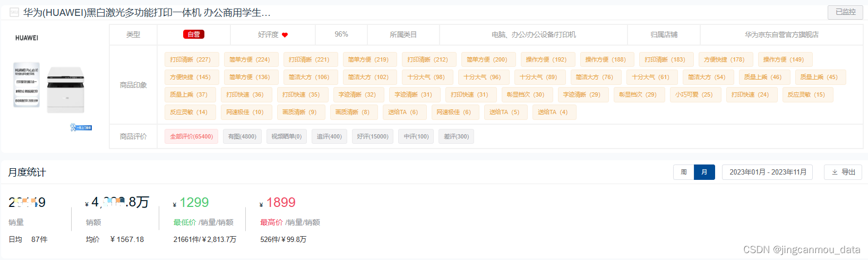Click the 导出 export button

point(843,172)
